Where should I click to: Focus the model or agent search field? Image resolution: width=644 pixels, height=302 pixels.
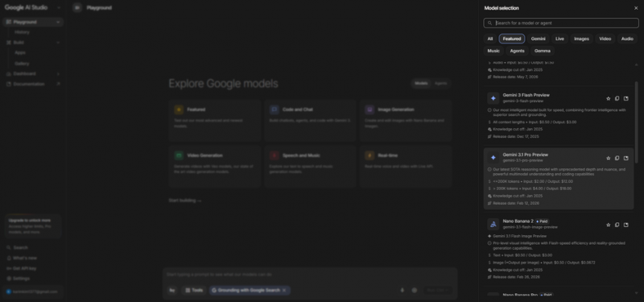[x=561, y=23]
